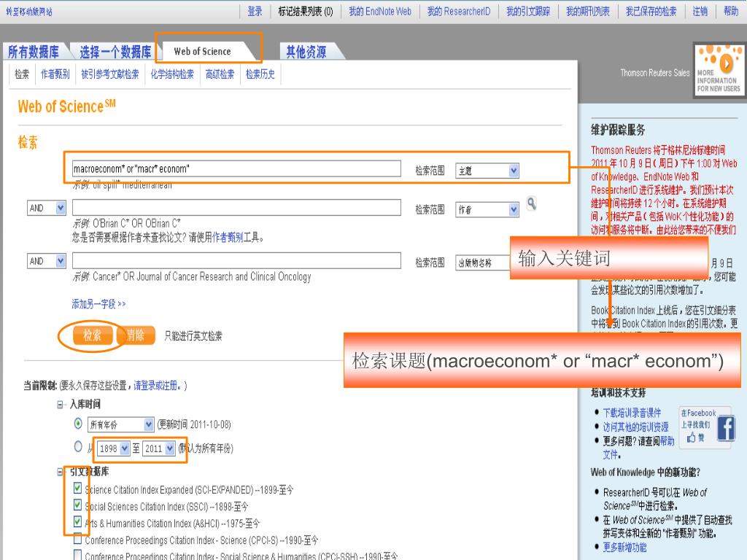Click the Author Finder tool link in hint text
Viewport: 747px width, 560px height.
(x=228, y=237)
